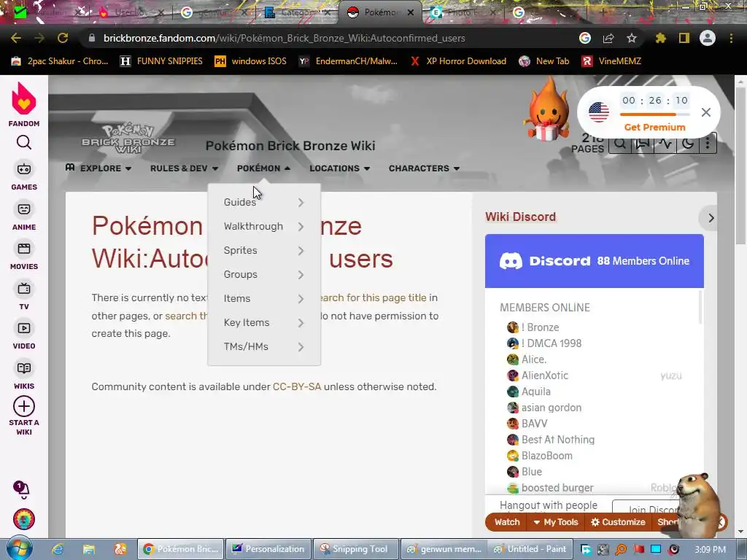The image size is (747, 560).
Task: Toggle dark theme with the moon icon
Action: [688, 144]
